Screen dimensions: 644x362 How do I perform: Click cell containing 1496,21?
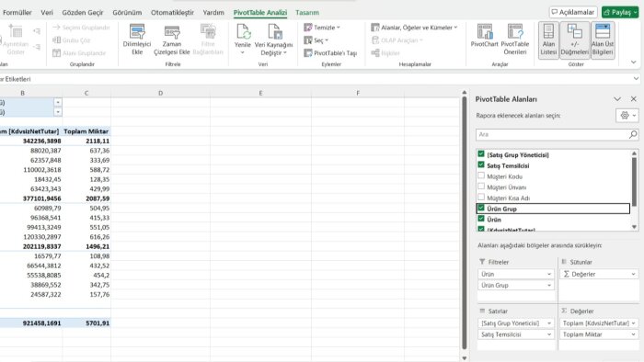pyautogui.click(x=86, y=246)
